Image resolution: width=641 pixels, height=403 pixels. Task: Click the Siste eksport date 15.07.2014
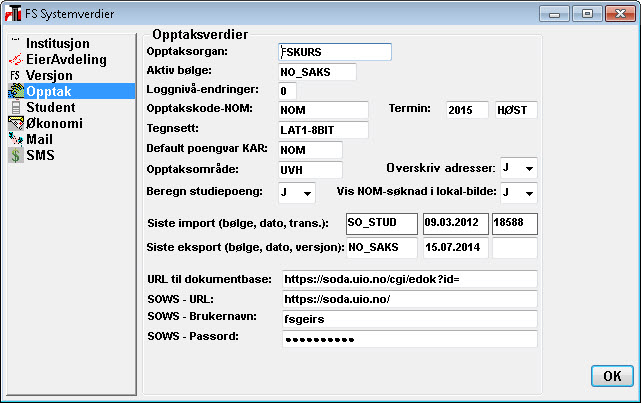(x=456, y=247)
